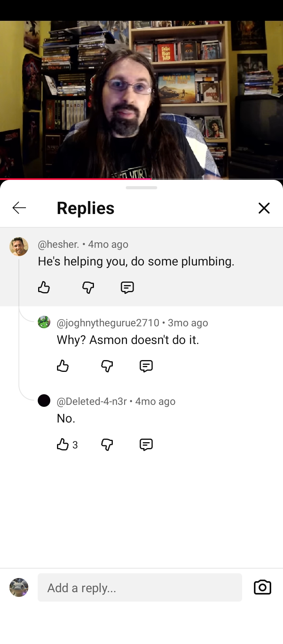Like the "No." reply
This screenshot has width=283, height=644.
63,445
